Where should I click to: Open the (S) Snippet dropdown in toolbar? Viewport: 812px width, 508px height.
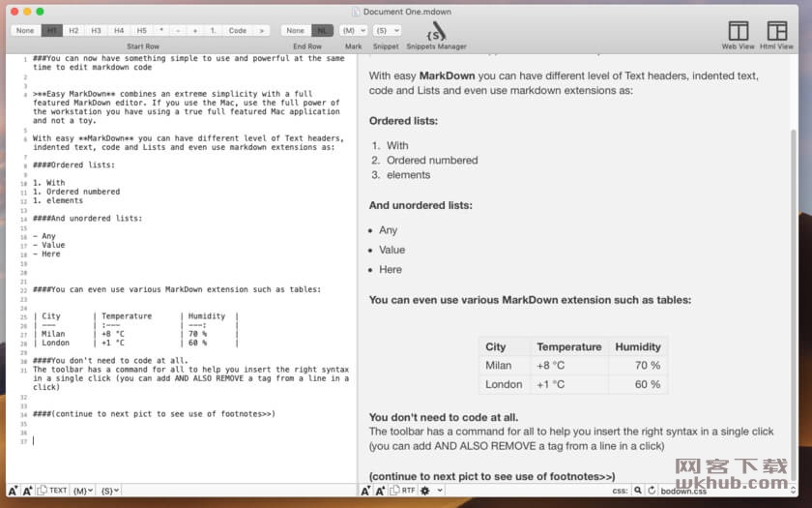pos(387,31)
